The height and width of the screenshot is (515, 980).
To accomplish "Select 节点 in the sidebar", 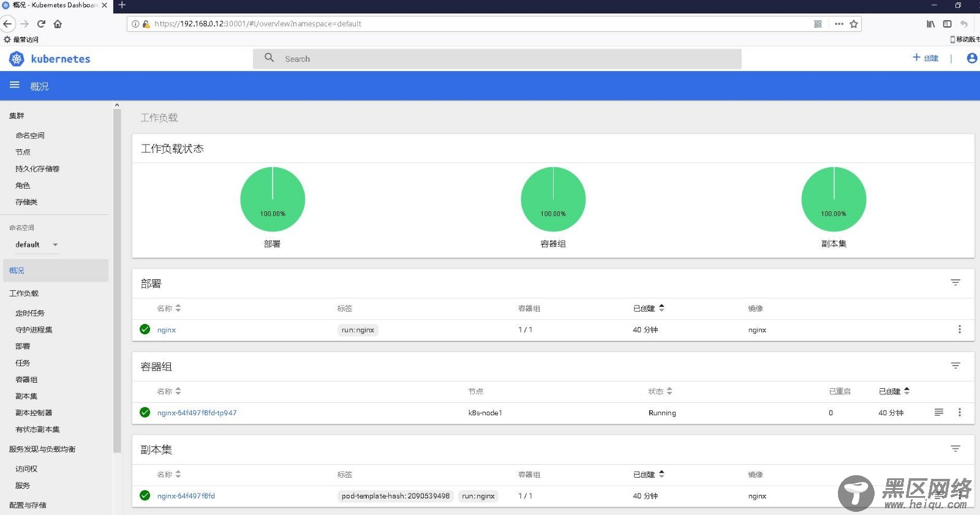I will 23,152.
